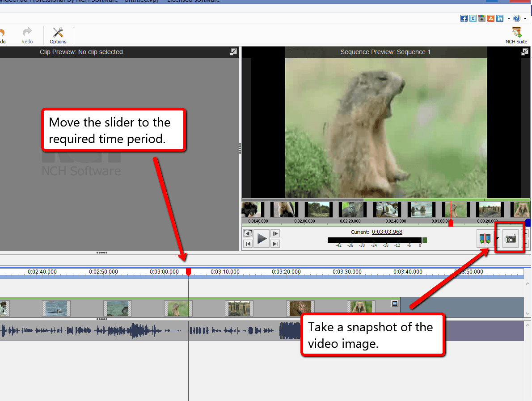
Task: Step one frame forward in the preview
Action: [275, 233]
